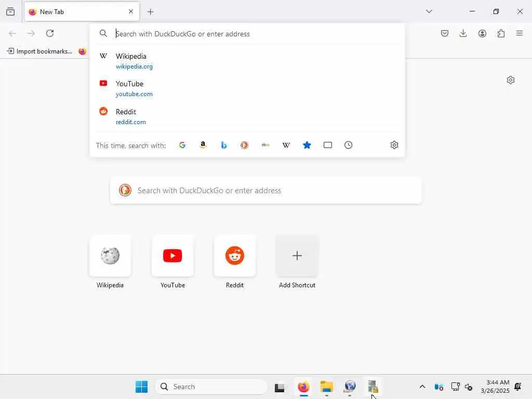Open globe application on taskbar
Screen dimensions: 532x399
(x=350, y=387)
